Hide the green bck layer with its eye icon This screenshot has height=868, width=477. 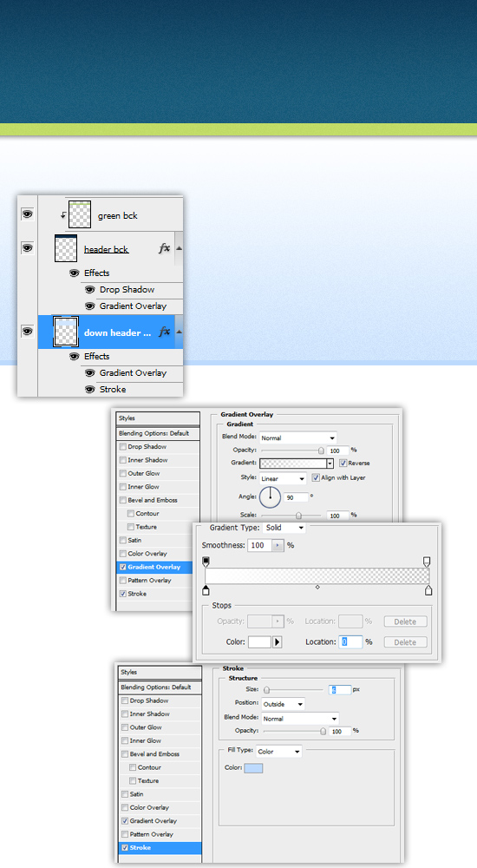point(28,214)
